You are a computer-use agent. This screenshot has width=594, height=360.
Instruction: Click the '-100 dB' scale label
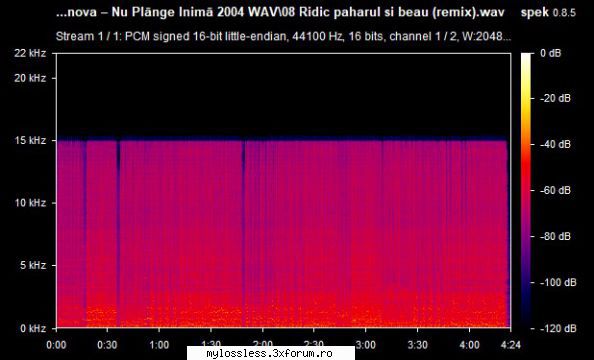tap(558, 282)
